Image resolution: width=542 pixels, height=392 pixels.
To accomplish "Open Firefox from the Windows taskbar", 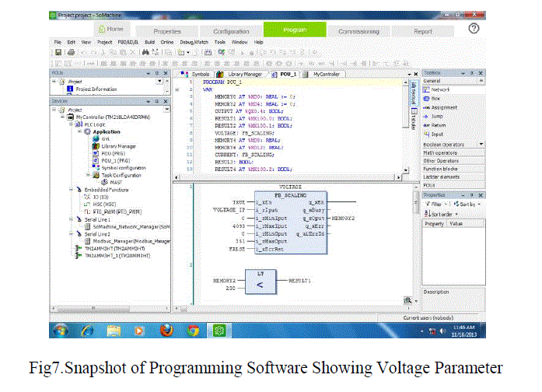I will (164, 330).
